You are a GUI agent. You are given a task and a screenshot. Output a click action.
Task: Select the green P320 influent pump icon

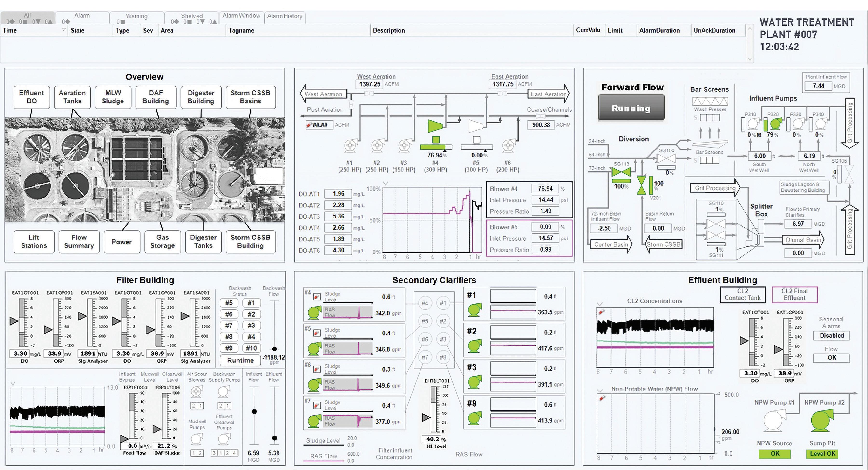coord(776,124)
